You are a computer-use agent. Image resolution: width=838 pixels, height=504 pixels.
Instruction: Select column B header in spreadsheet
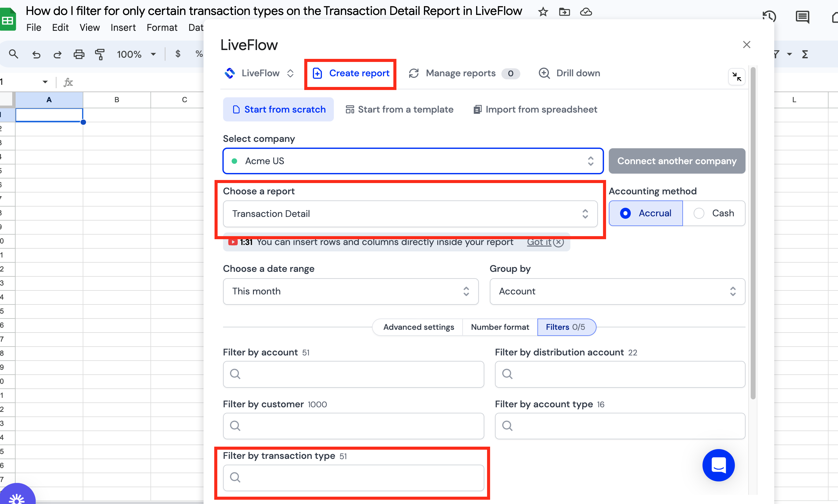point(117,100)
